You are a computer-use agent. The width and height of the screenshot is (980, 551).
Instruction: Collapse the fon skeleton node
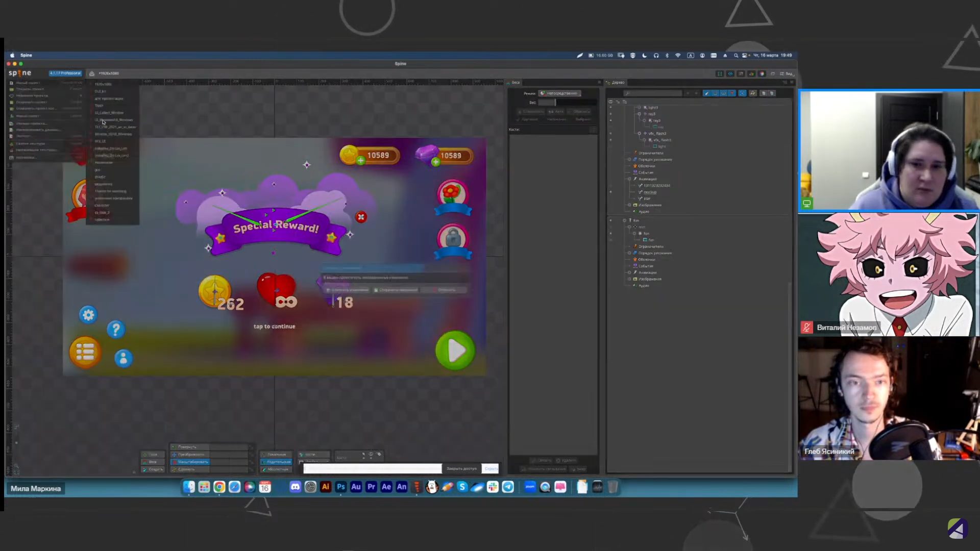pyautogui.click(x=624, y=220)
